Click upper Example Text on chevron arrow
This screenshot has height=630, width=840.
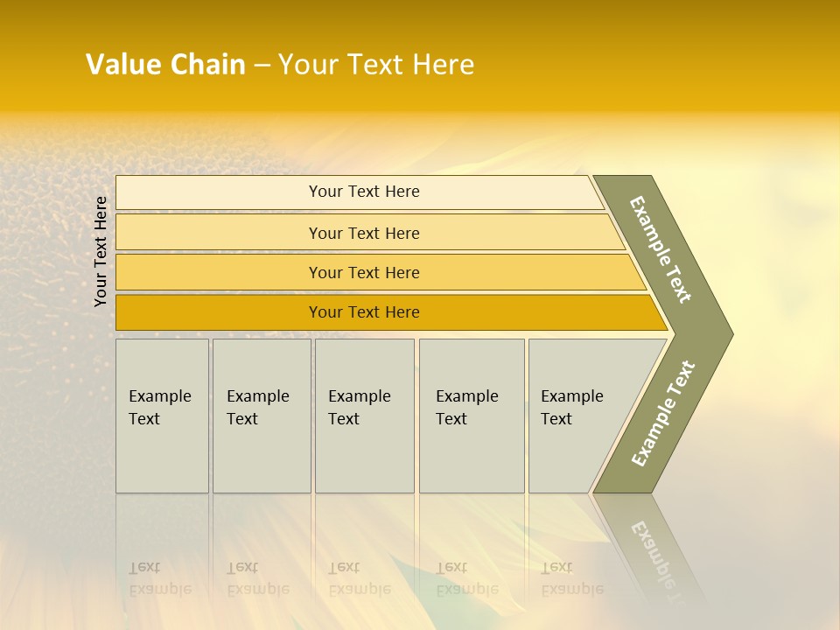pyautogui.click(x=661, y=249)
